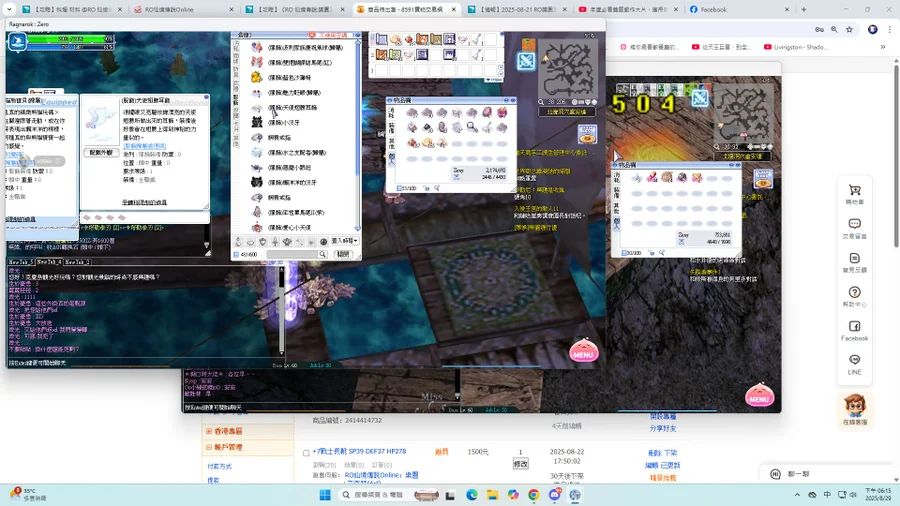Click the storage search input field
900x506 pixels.
pos(292,254)
